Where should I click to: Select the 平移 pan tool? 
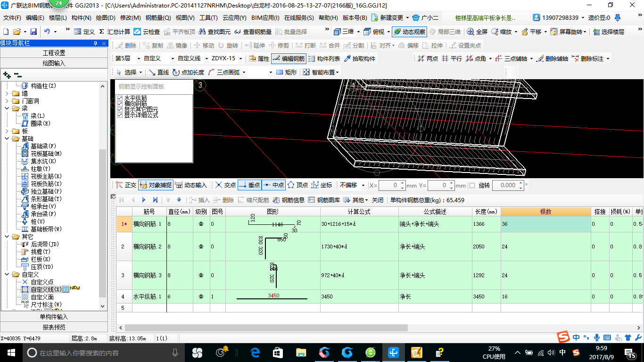(x=531, y=32)
